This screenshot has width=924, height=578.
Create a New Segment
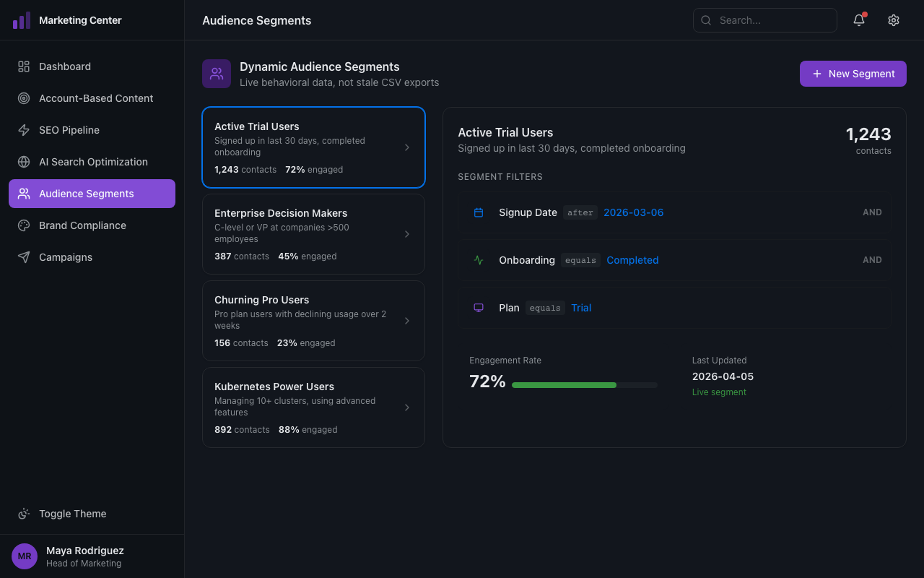[853, 74]
